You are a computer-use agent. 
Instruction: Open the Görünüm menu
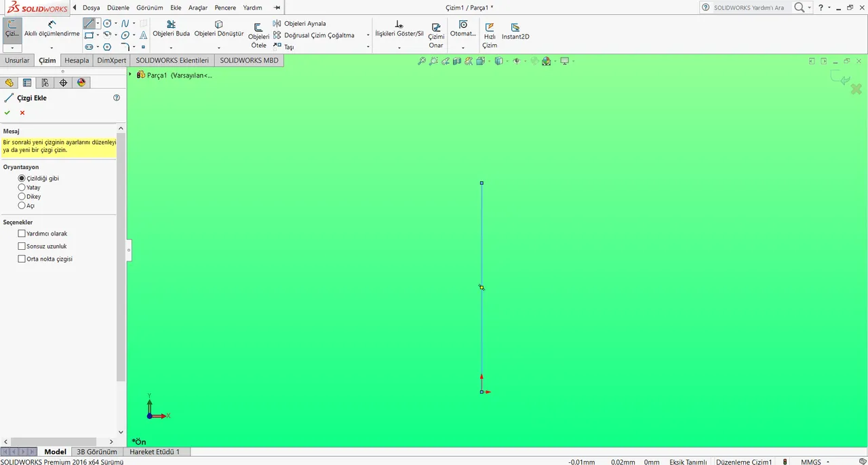tap(149, 7)
